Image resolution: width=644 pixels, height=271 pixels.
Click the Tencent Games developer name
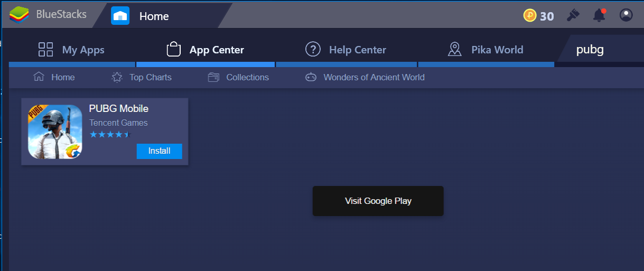[x=118, y=123]
